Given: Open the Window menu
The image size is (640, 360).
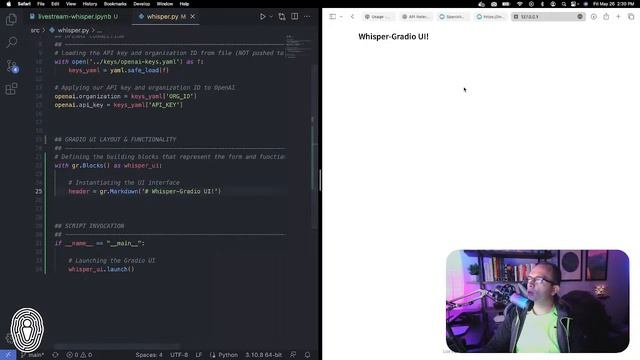Looking at the screenshot, I should point(165,4).
